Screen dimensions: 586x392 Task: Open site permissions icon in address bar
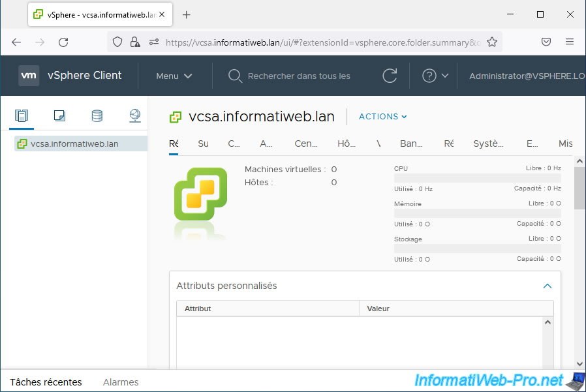tap(154, 42)
